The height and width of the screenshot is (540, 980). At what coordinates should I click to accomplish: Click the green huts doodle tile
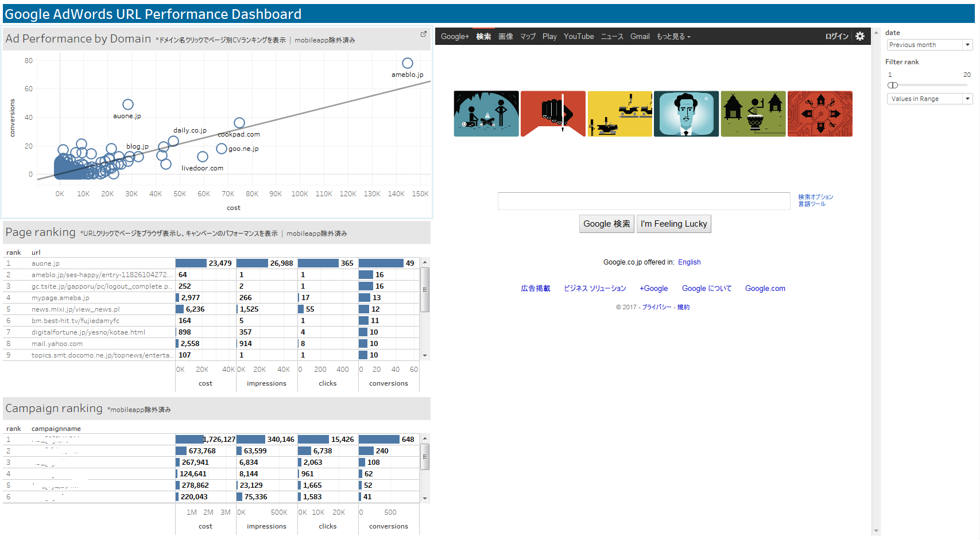tap(753, 114)
